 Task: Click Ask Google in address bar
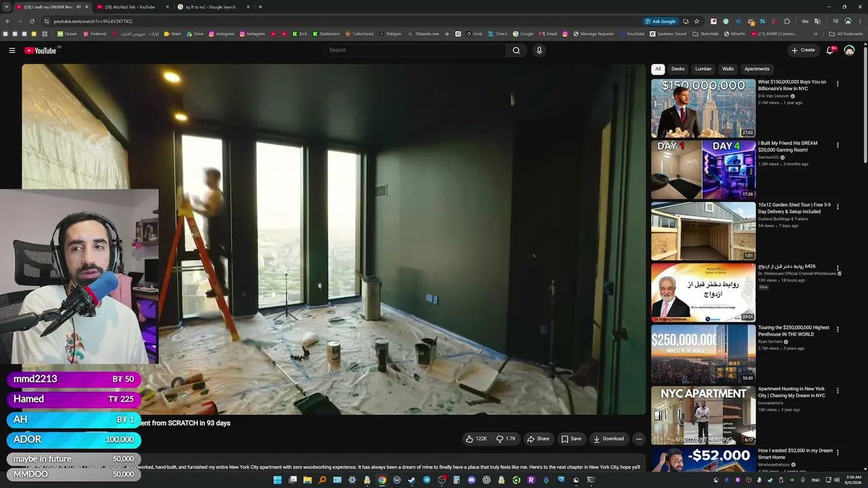660,21
